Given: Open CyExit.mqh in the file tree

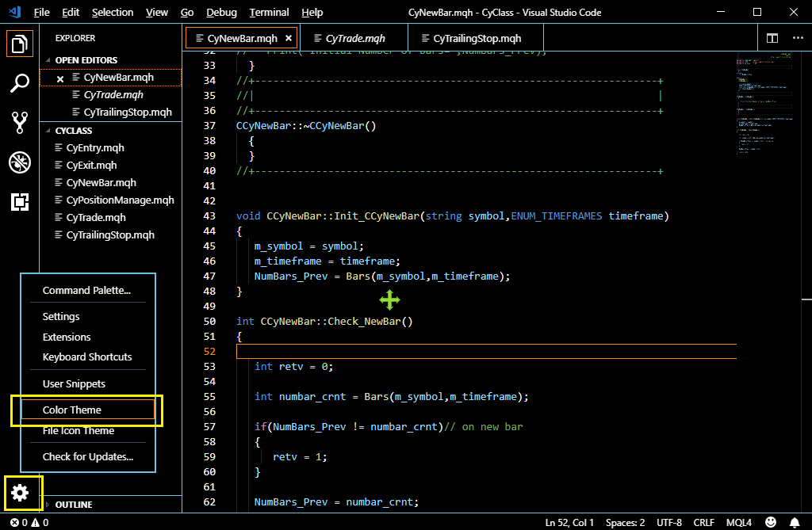Looking at the screenshot, I should coord(91,165).
